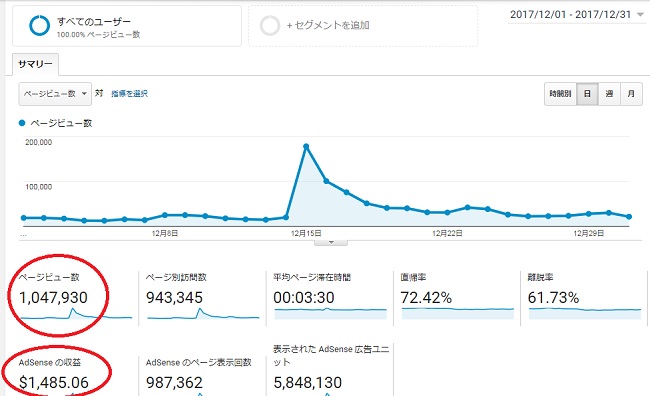Image resolution: width=650 pixels, height=396 pixels.
Task: Click the peak data point on 12月15日
Action: click(306, 146)
